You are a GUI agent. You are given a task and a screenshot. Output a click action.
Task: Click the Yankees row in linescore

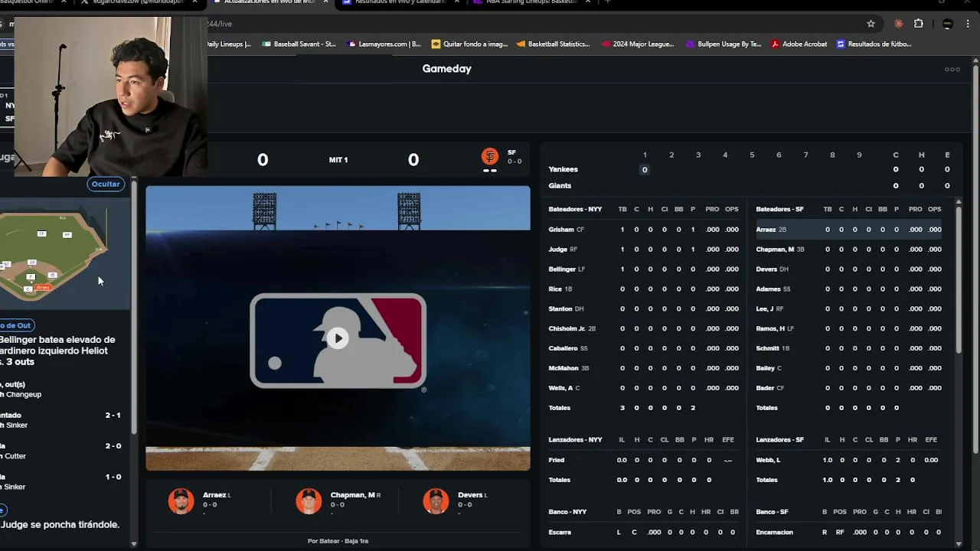(750, 170)
